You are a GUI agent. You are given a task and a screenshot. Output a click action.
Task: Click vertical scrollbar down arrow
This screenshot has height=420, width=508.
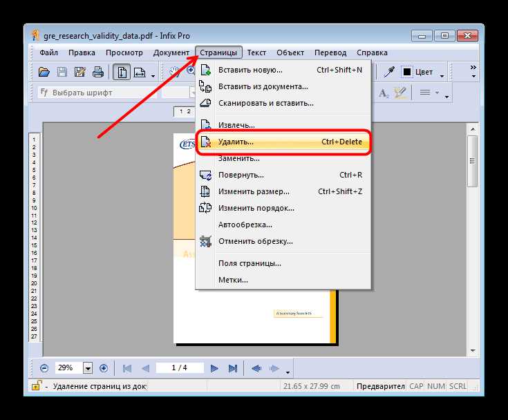pos(473,351)
